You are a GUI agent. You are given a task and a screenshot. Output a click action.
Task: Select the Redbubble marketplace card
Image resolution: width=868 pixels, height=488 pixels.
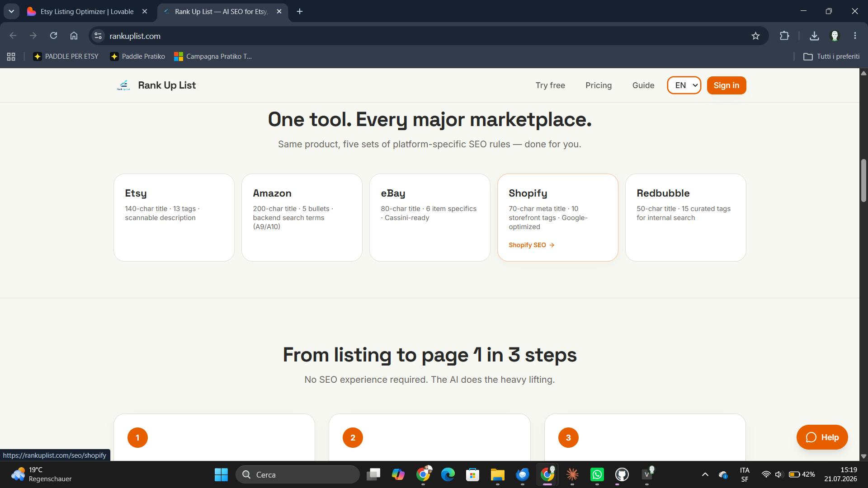click(686, 217)
